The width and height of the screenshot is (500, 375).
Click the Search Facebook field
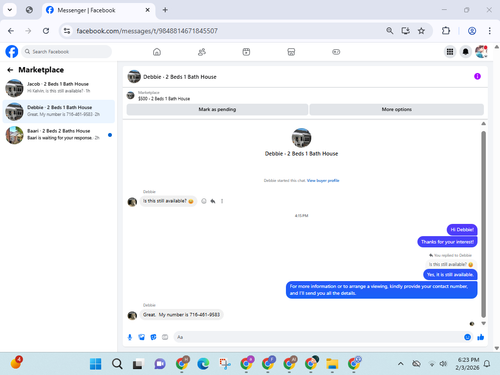pyautogui.click(x=67, y=52)
